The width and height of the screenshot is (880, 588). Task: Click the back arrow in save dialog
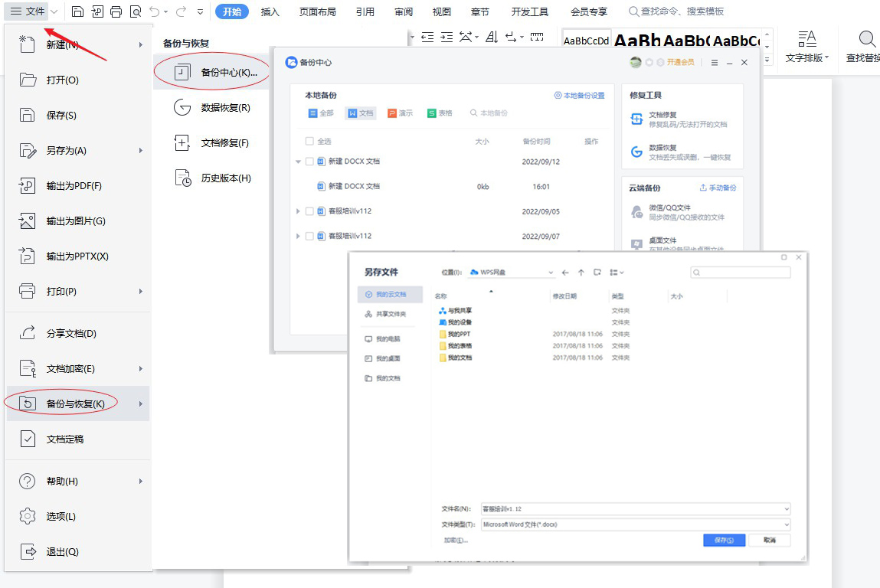[x=565, y=273]
